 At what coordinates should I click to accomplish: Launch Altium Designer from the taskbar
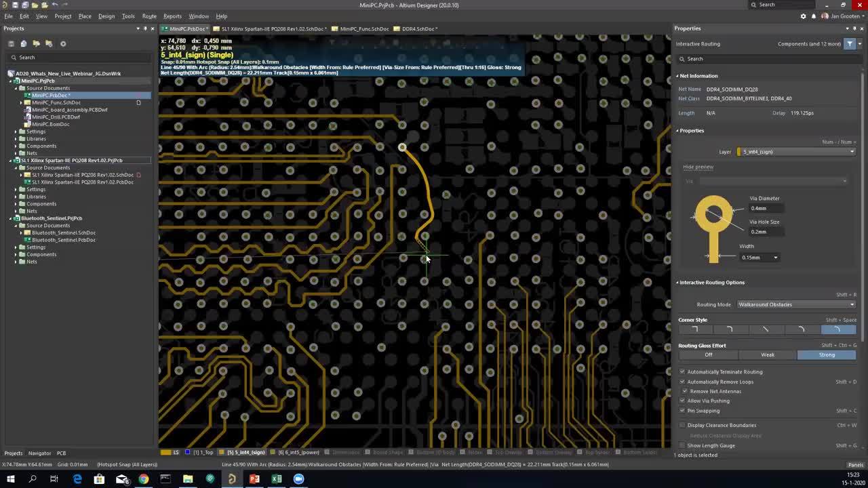pyautogui.click(x=232, y=479)
